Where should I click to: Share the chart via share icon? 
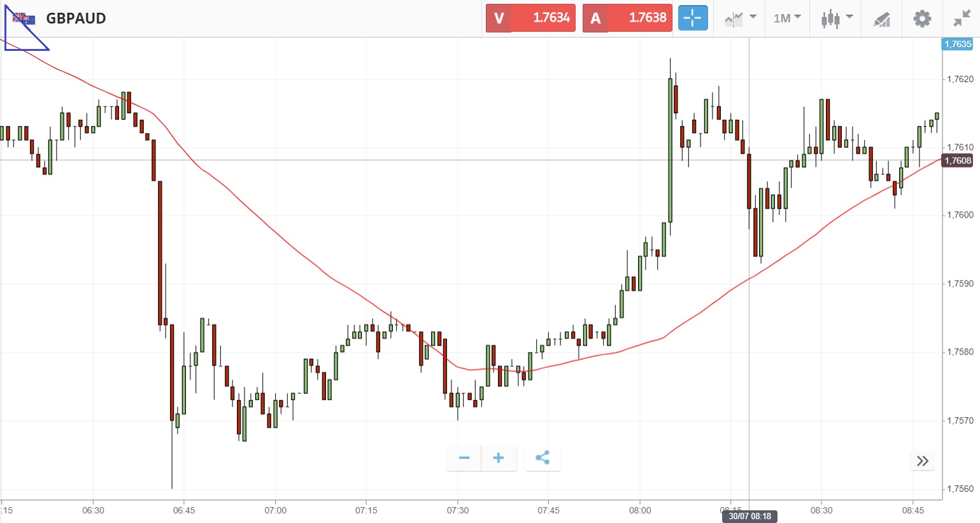543,458
